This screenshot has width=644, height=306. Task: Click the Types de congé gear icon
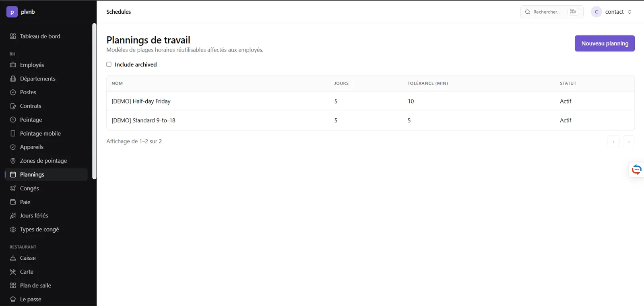[x=13, y=229]
